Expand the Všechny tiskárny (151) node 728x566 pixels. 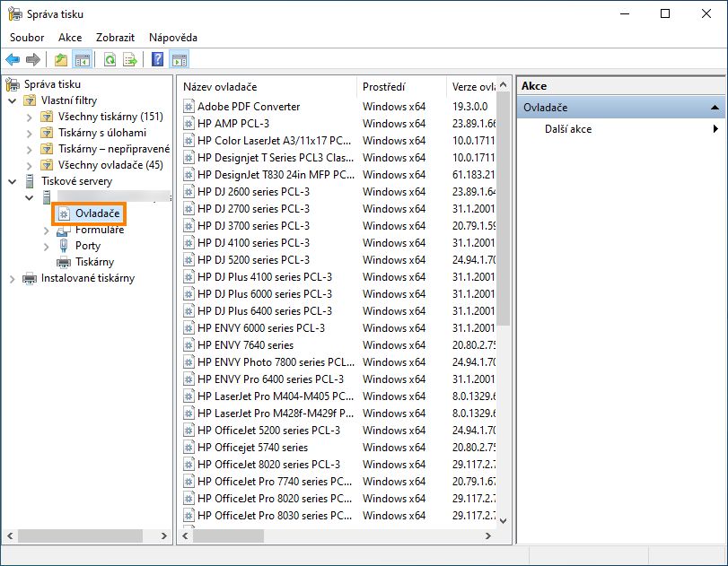(x=28, y=117)
